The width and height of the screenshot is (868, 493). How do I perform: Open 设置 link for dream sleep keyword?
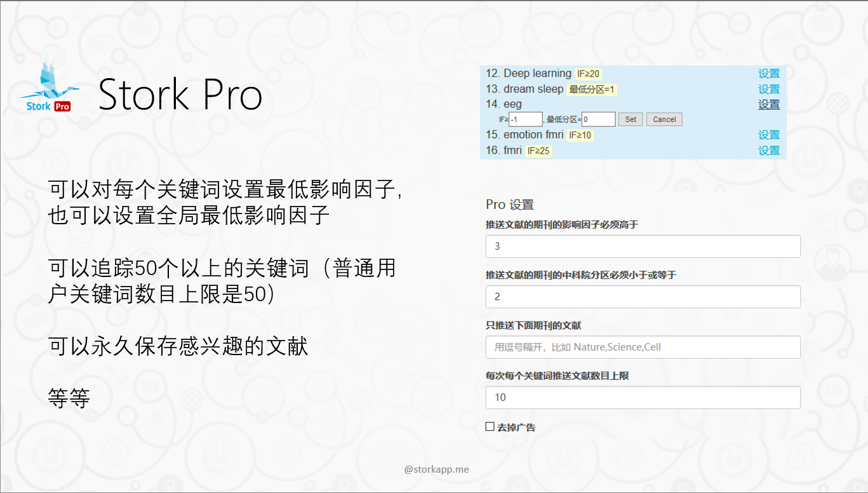(769, 89)
